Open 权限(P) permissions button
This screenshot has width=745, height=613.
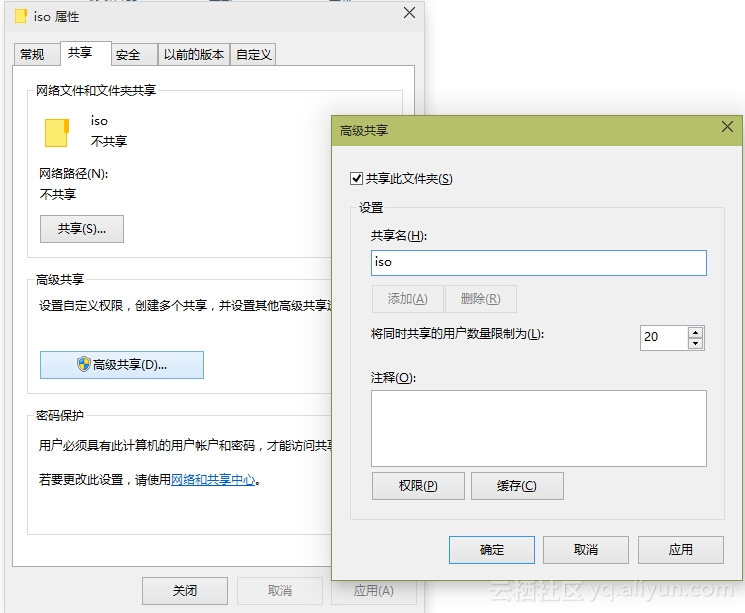pos(418,486)
